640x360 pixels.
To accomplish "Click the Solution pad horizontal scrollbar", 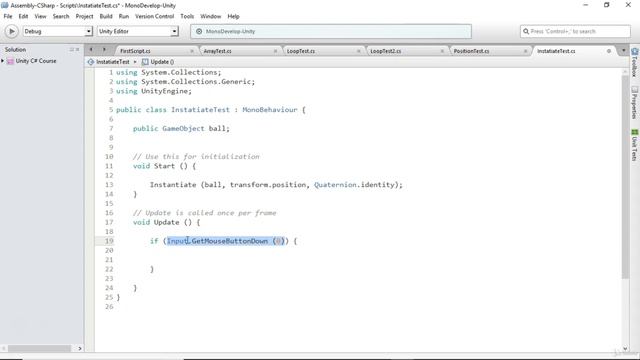I will tap(39, 349).
